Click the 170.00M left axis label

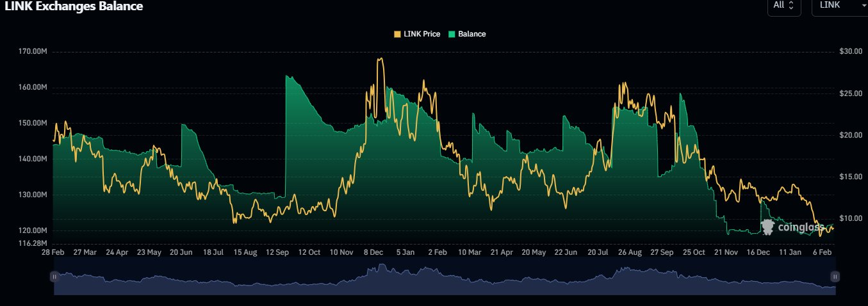[x=33, y=51]
